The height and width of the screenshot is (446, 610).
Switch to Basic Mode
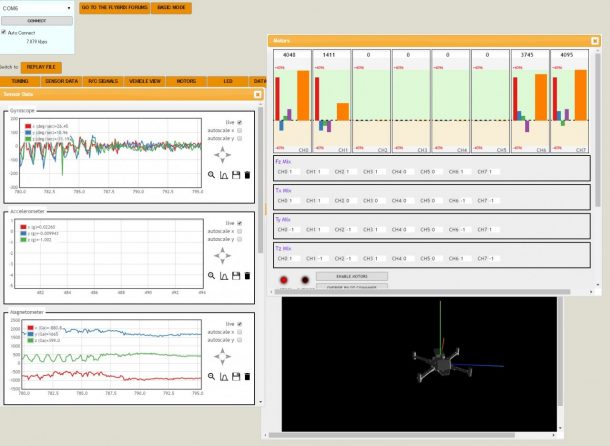[x=171, y=8]
